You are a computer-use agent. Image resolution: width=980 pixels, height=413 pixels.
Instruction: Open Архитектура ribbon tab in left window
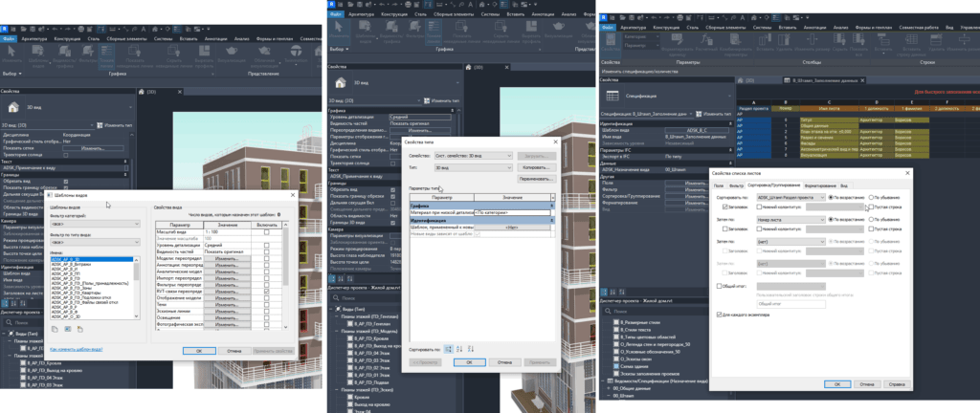click(34, 38)
